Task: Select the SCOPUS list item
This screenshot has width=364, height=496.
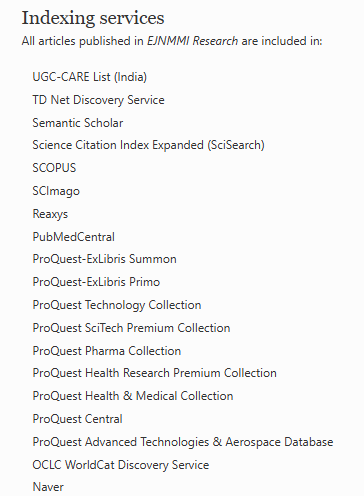Action: pyautogui.click(x=54, y=168)
